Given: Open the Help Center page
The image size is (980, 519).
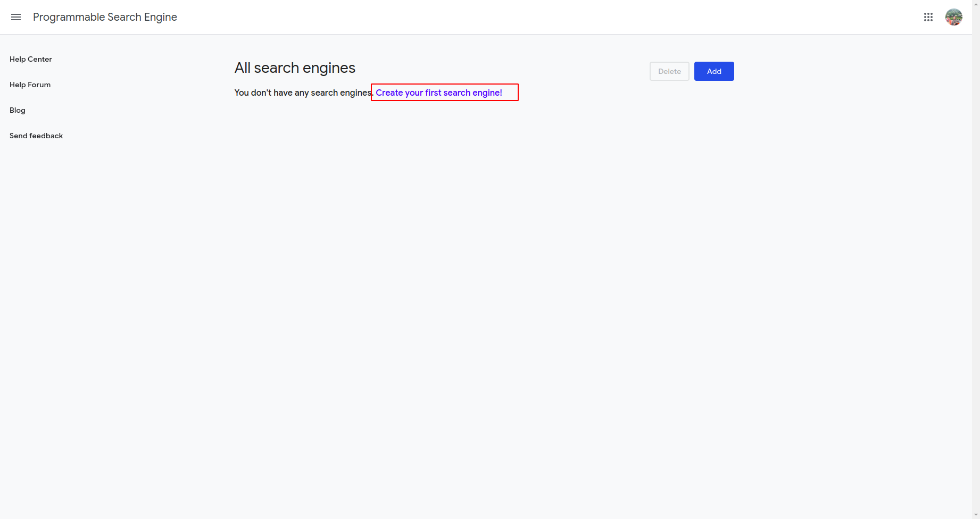Looking at the screenshot, I should coord(31,59).
